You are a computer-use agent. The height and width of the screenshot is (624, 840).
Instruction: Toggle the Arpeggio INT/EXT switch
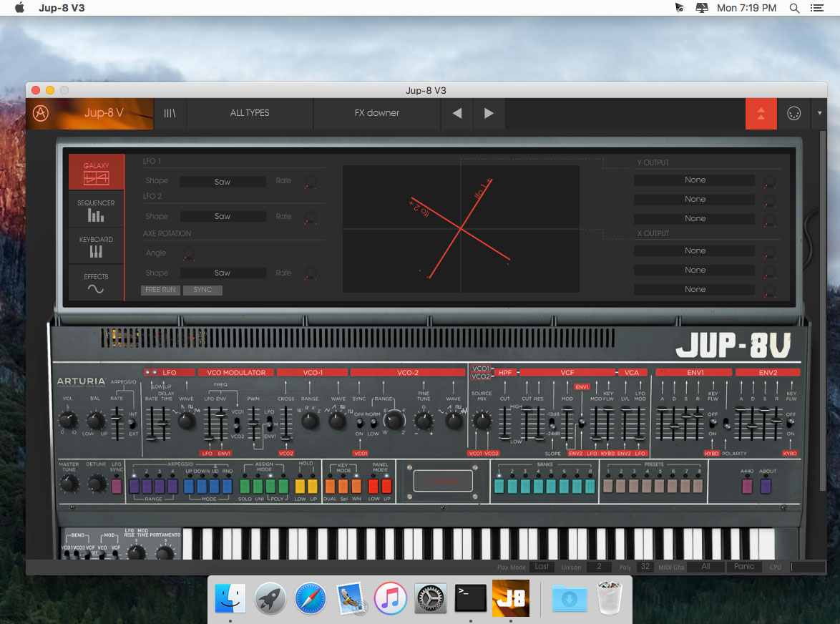(132, 424)
